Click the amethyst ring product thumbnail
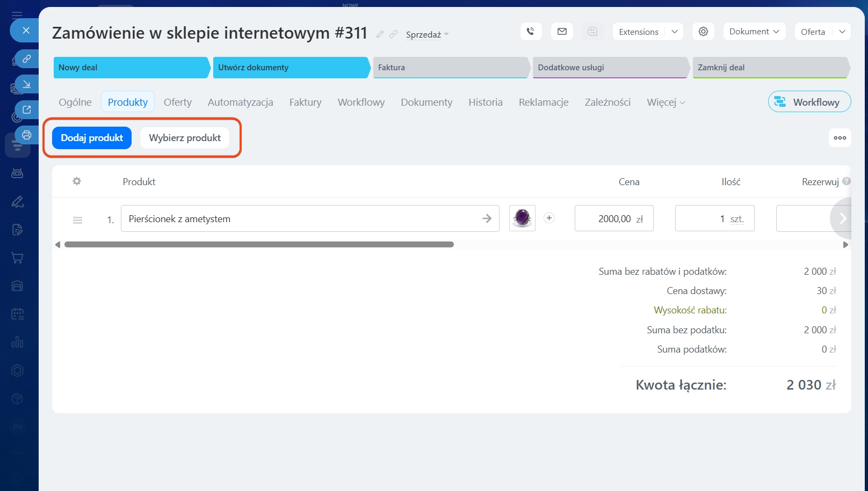Screen dimensions: 868x491 pyautogui.click(x=522, y=218)
